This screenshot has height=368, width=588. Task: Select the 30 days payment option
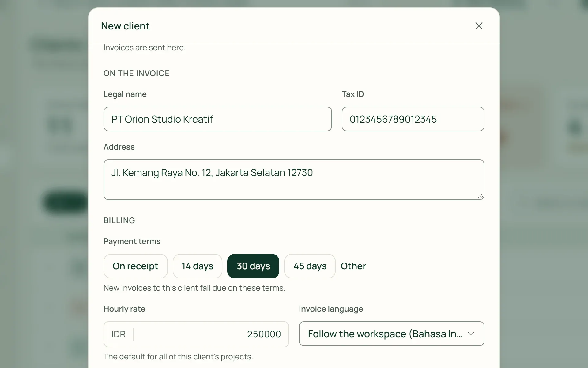pyautogui.click(x=253, y=266)
